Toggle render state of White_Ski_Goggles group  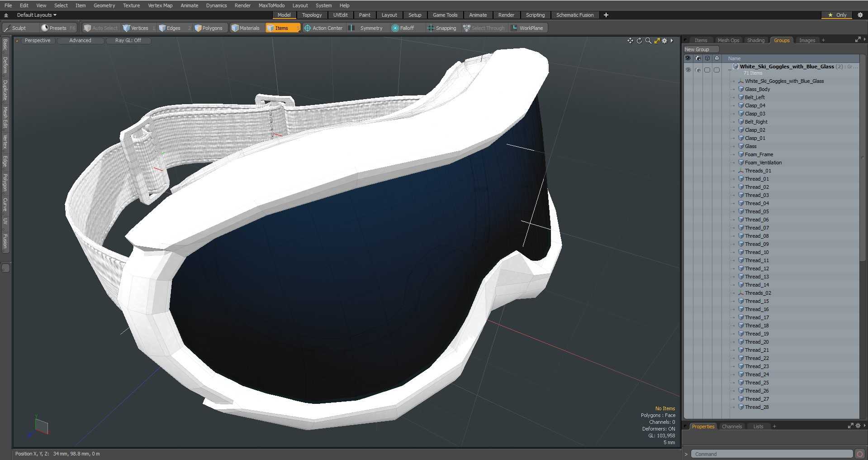698,70
